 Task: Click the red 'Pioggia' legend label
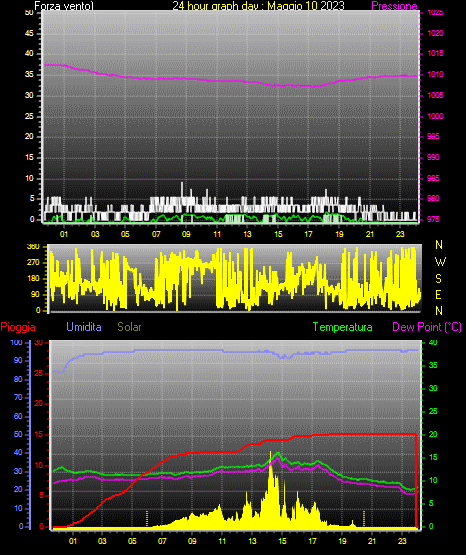(18, 327)
